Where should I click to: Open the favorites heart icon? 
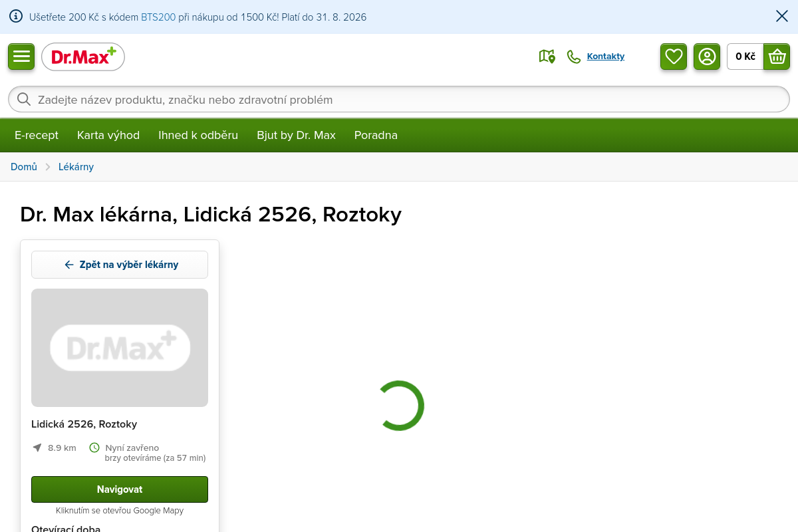[674, 57]
